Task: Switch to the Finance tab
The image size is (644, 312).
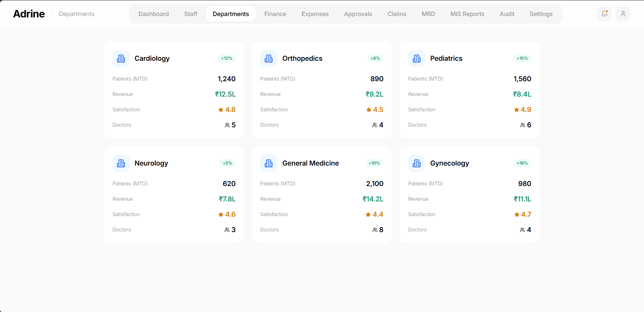Action: 275,14
